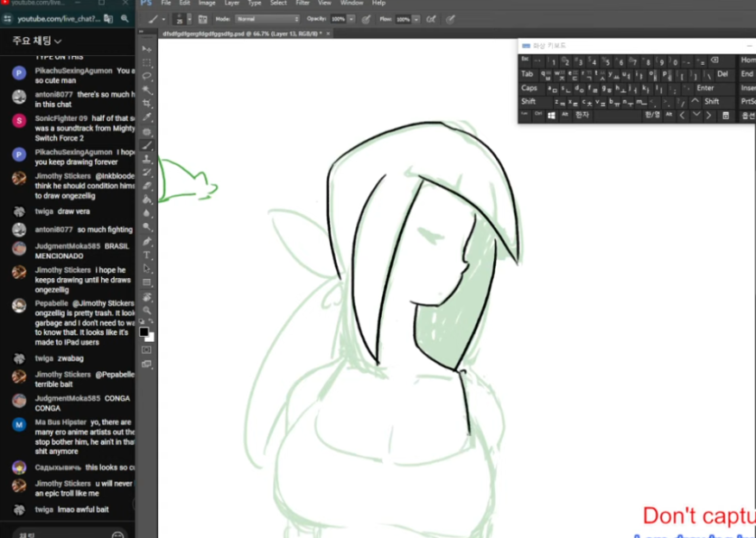Enable airbrush-style build-up next to Flow
Screen dimensions: 756x538
coord(430,18)
